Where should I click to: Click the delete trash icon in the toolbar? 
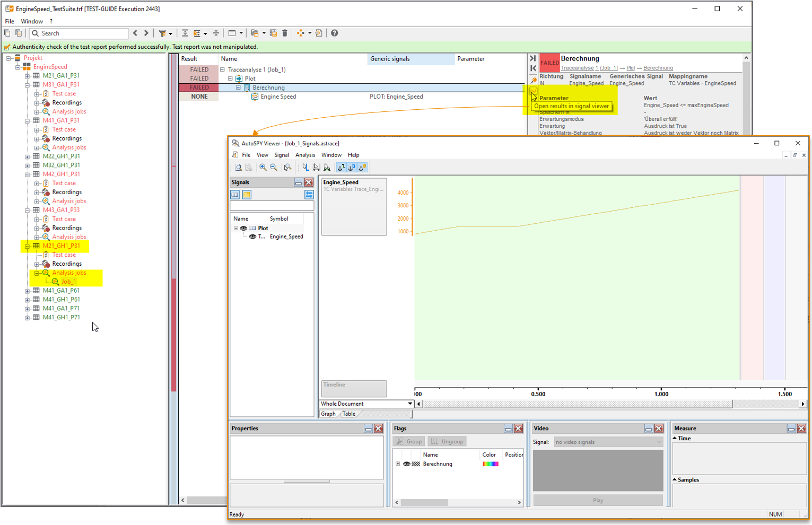285,33
